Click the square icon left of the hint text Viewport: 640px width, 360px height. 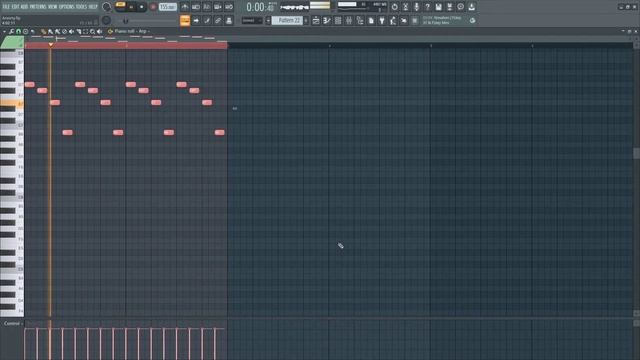coord(415,20)
